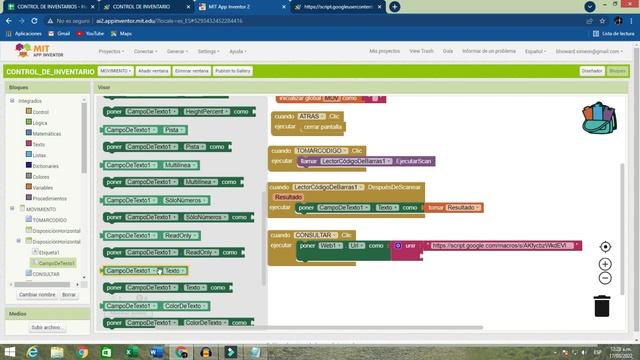Open the Guía link
Viewport: 640px width, 360px height.
point(448,51)
